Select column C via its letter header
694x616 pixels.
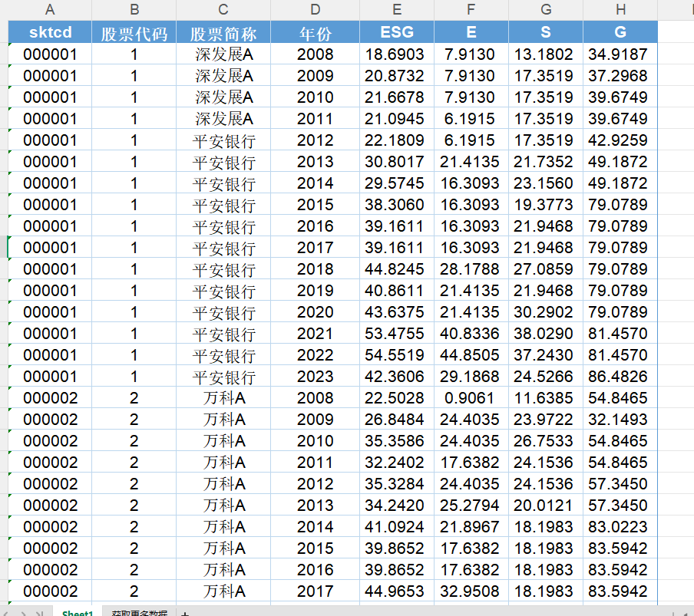223,10
